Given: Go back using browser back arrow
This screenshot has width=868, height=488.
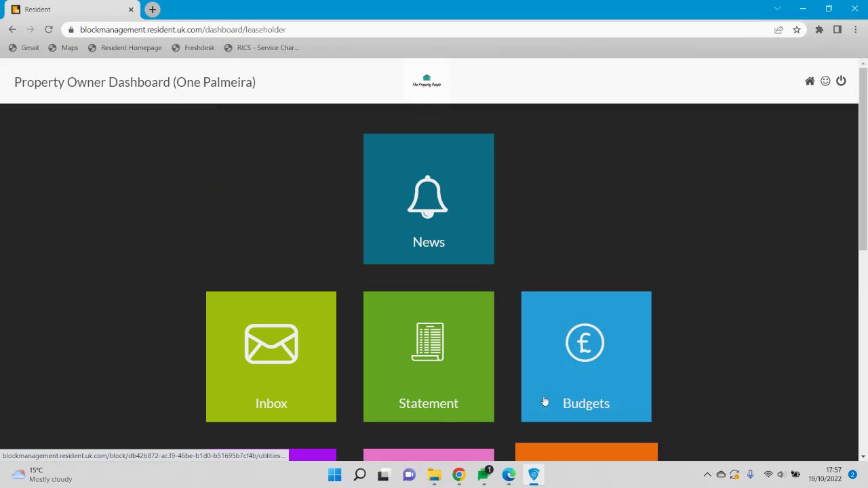Looking at the screenshot, I should (12, 30).
